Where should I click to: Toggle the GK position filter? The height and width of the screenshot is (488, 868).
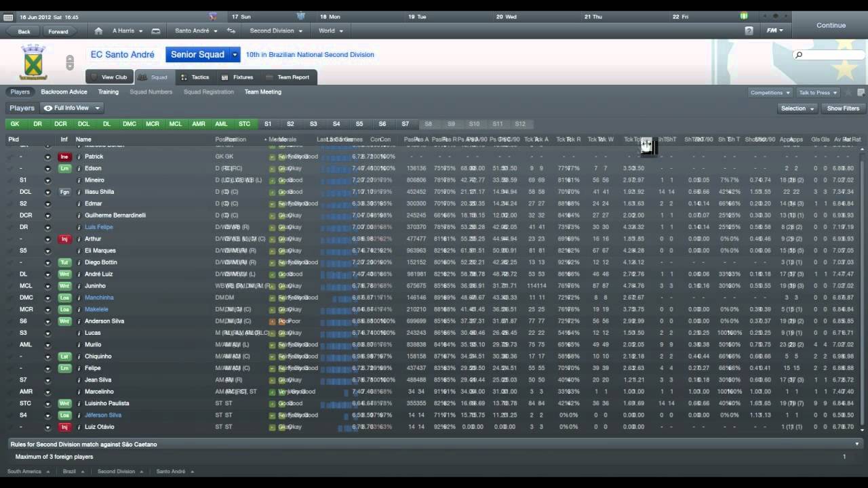tap(15, 124)
